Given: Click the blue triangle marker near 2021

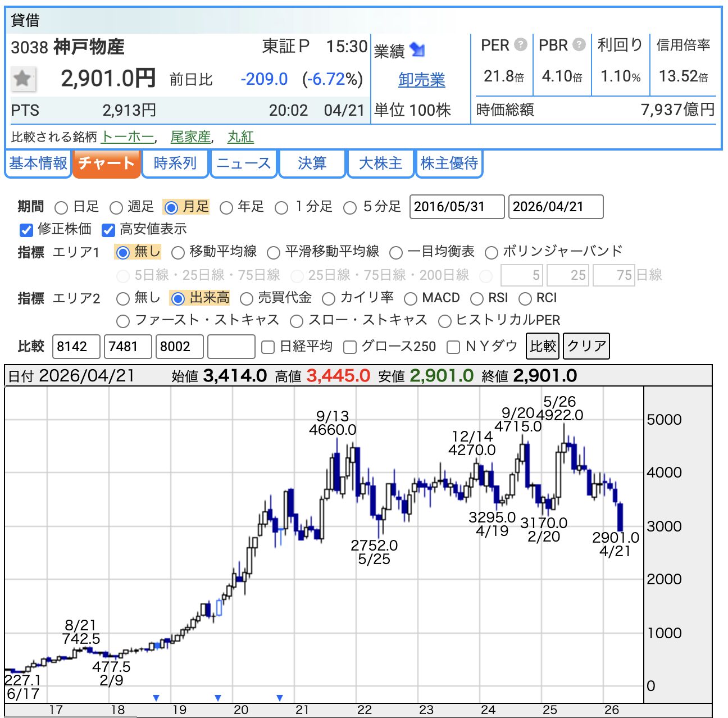Looking at the screenshot, I should 280,698.
